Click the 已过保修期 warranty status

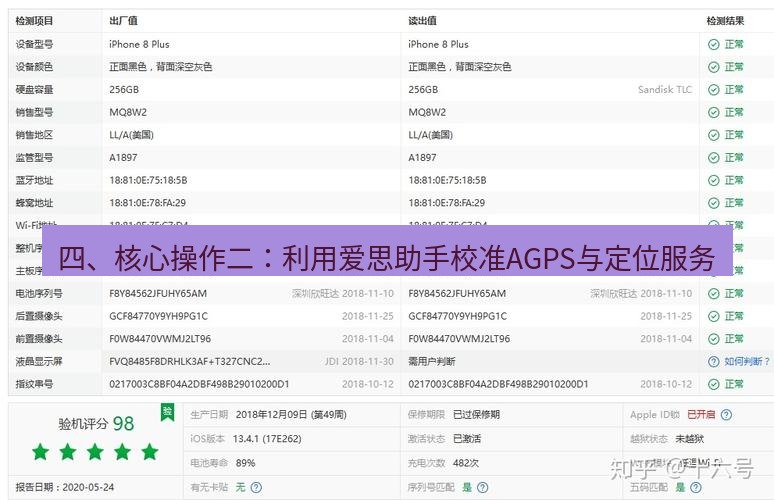(x=476, y=415)
